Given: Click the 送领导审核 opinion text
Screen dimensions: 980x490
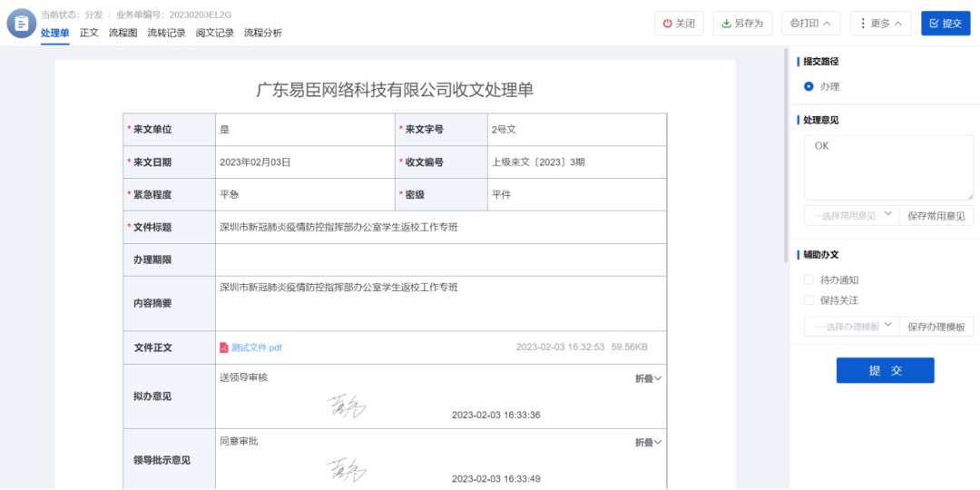Looking at the screenshot, I should point(244,377).
